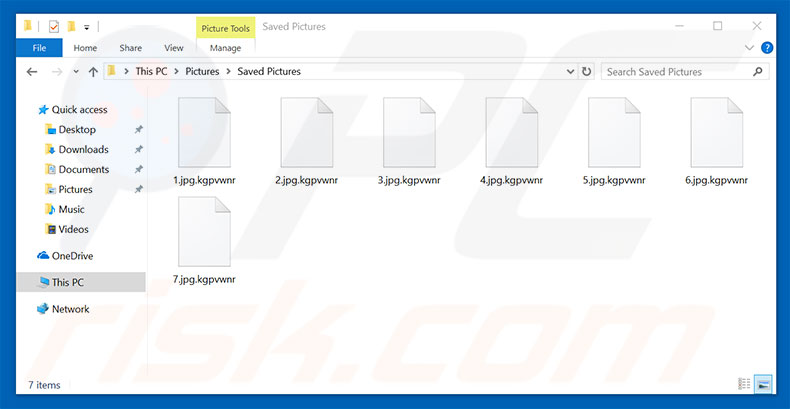
Task: Open the File menu
Action: tap(40, 47)
